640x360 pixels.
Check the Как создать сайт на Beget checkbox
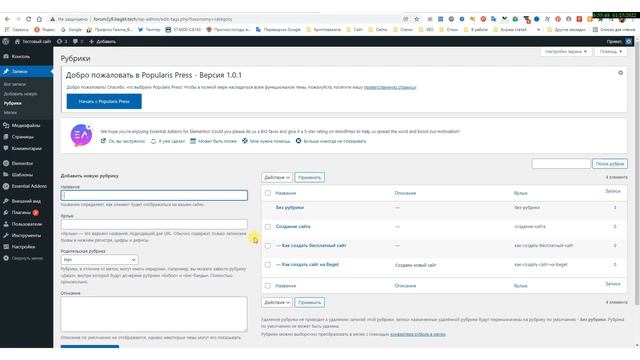click(268, 264)
